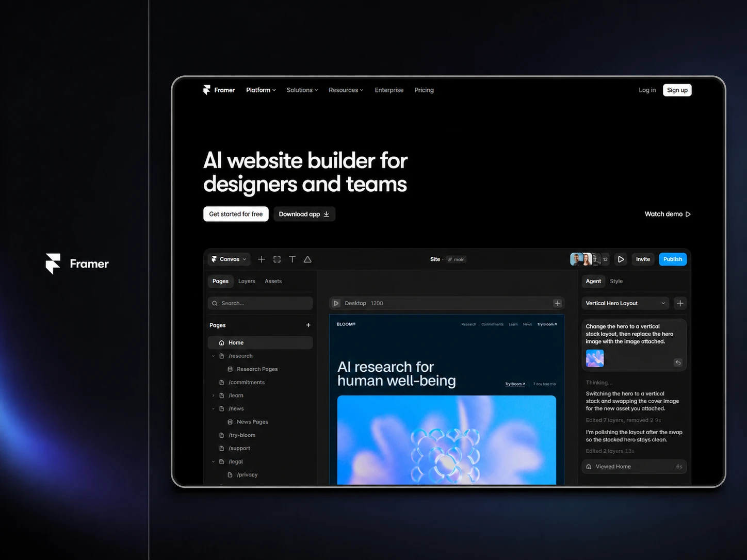Click the page icon beside /commitments
Image resolution: width=747 pixels, height=560 pixels.
pos(222,383)
